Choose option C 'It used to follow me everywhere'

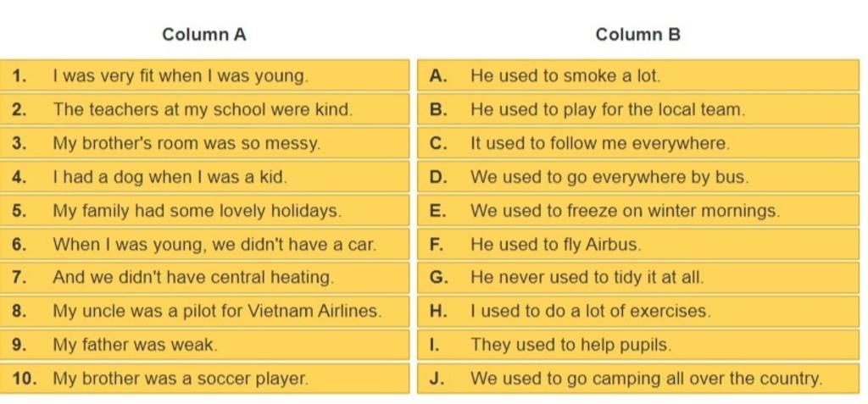click(638, 143)
